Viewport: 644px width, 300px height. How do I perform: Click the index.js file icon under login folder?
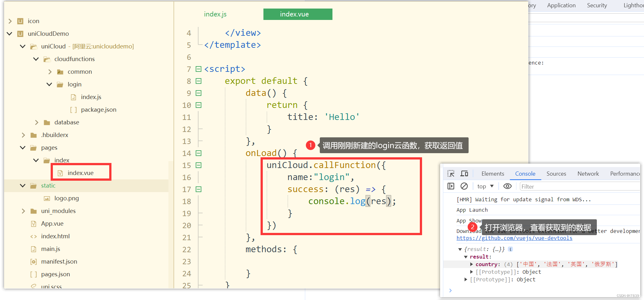73,97
